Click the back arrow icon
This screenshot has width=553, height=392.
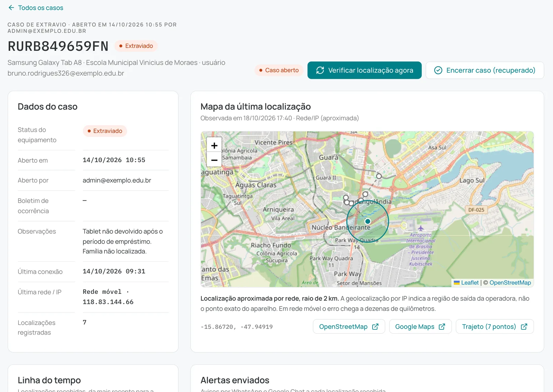pyautogui.click(x=11, y=8)
